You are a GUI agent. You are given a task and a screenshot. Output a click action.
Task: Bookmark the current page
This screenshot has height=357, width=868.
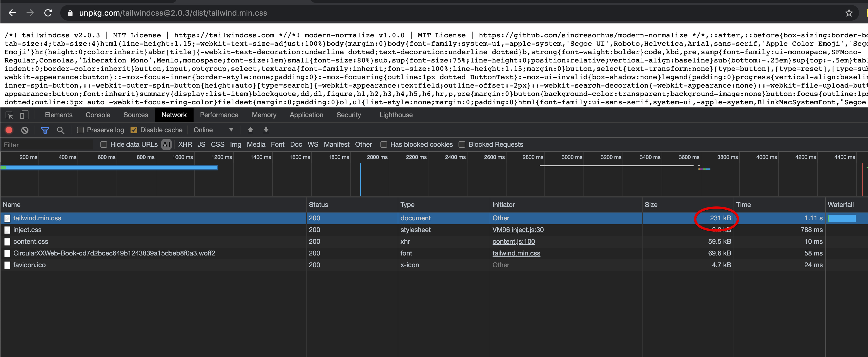849,13
